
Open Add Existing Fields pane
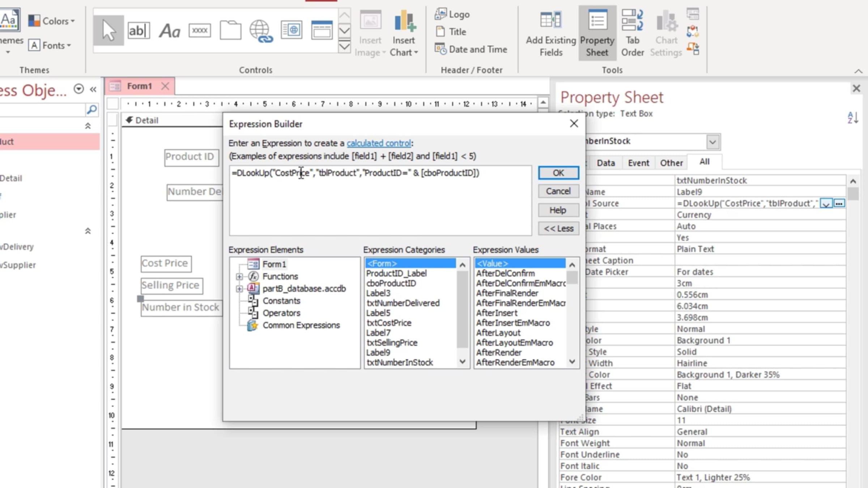pyautogui.click(x=551, y=33)
